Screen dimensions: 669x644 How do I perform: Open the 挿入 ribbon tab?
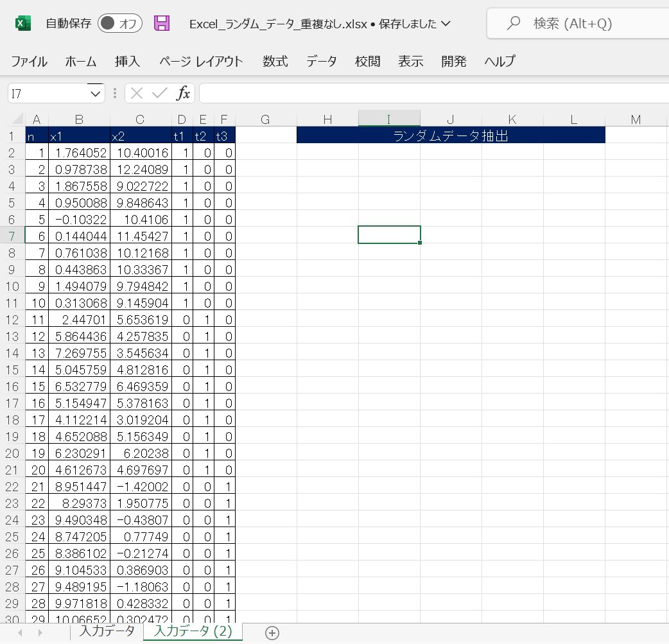click(127, 62)
